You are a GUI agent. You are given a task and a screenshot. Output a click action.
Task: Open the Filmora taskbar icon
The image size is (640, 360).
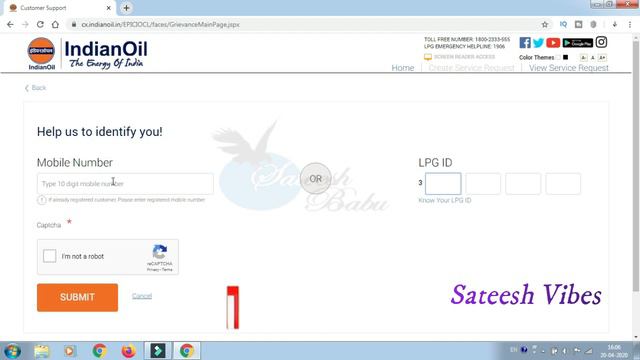click(158, 351)
